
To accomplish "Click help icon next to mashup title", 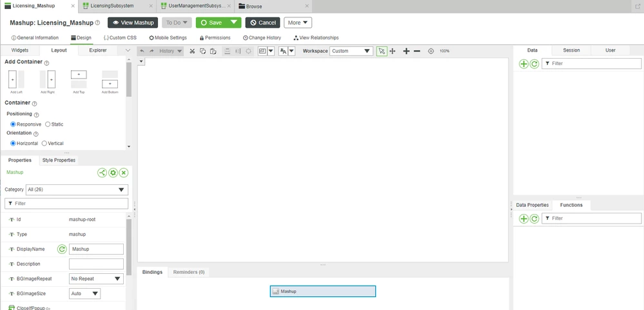I will point(97,23).
